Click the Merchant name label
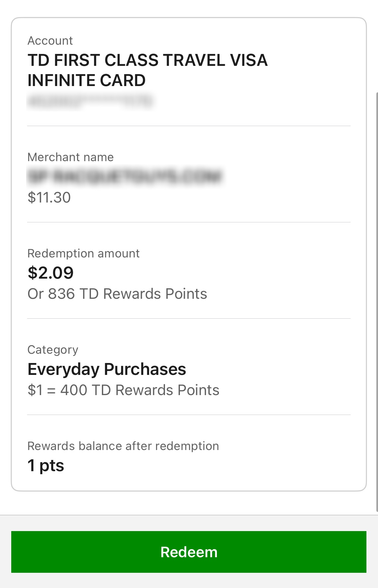 70,157
